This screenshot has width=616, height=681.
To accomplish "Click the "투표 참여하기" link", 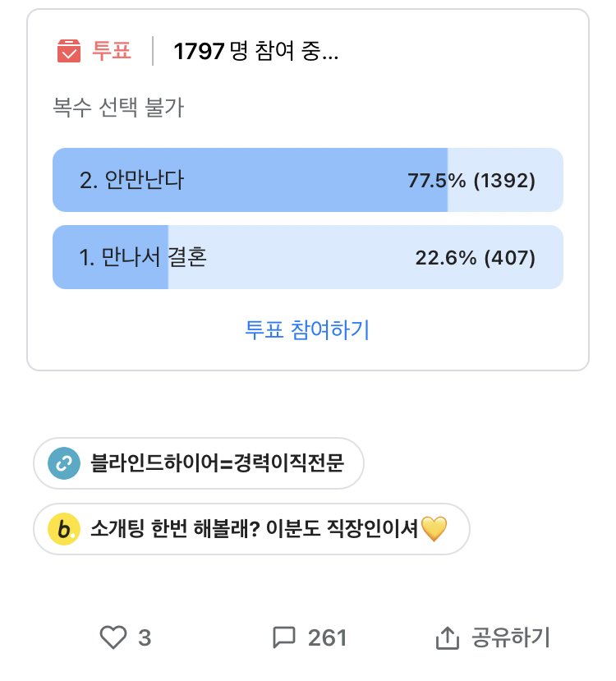I will (x=307, y=330).
